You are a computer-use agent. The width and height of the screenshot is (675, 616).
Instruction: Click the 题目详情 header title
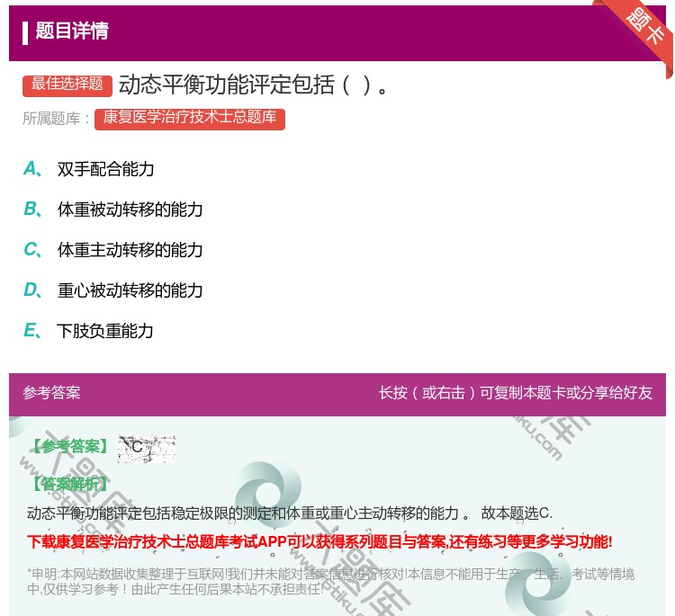pos(72,31)
